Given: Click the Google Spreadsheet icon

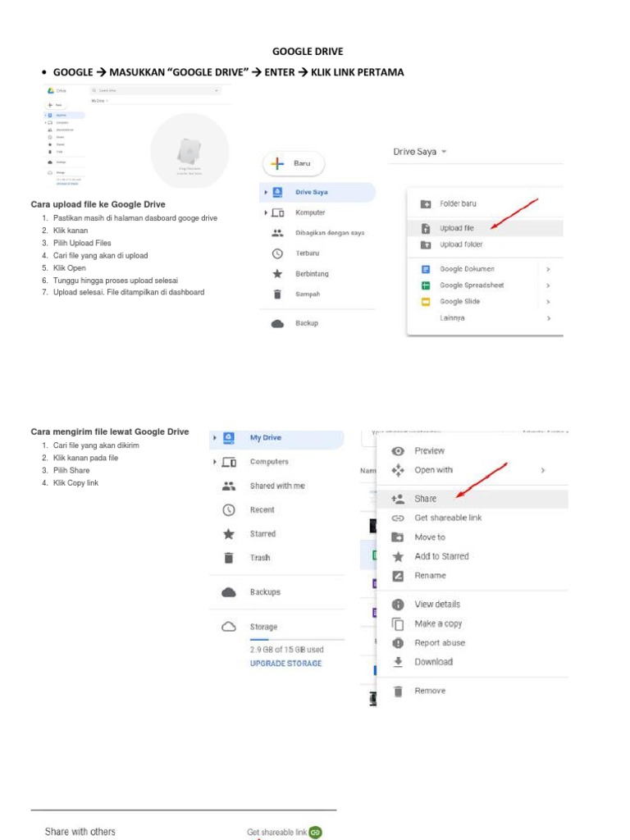Looking at the screenshot, I should [426, 285].
